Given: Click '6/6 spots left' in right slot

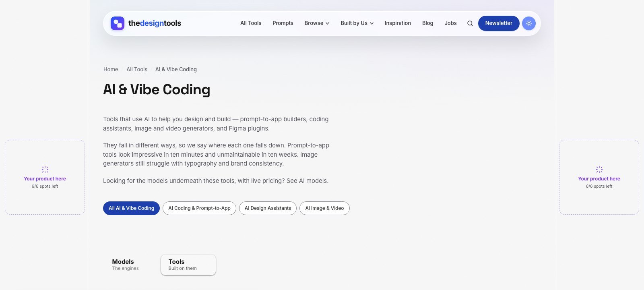Looking at the screenshot, I should (x=599, y=186).
